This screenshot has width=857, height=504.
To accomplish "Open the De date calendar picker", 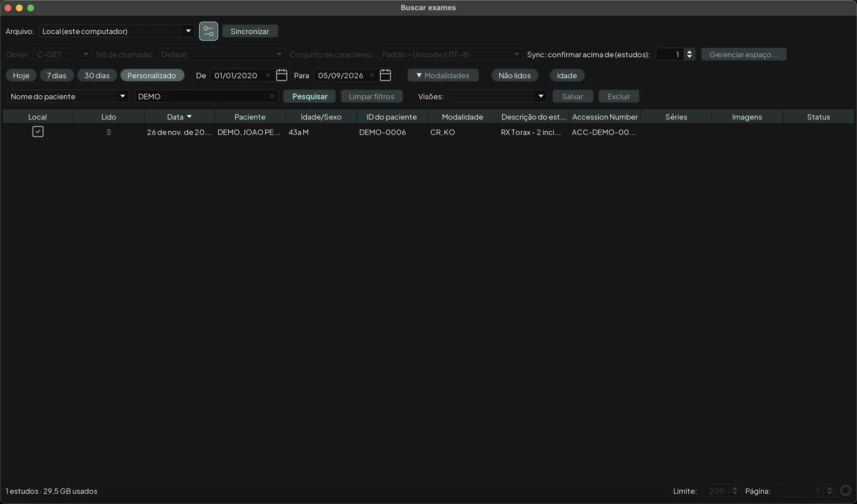I will 282,75.
